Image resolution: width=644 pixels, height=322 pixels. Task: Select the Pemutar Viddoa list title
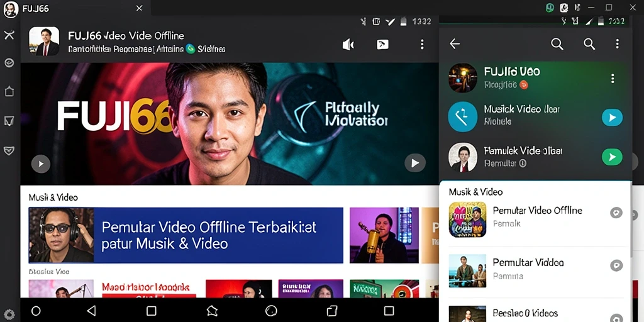tap(528, 262)
